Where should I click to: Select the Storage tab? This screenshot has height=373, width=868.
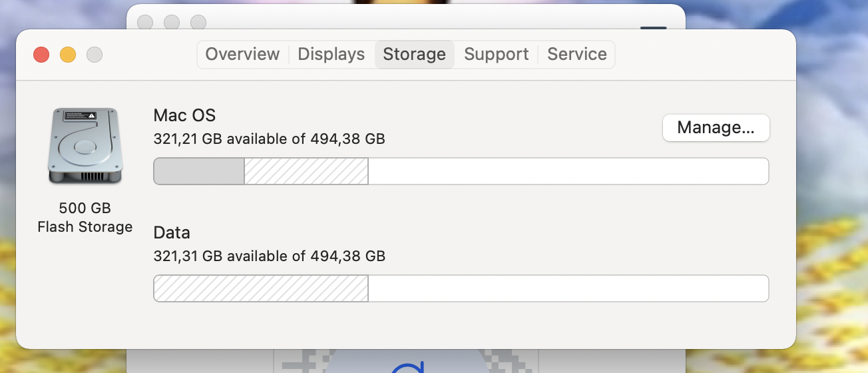pyautogui.click(x=414, y=55)
